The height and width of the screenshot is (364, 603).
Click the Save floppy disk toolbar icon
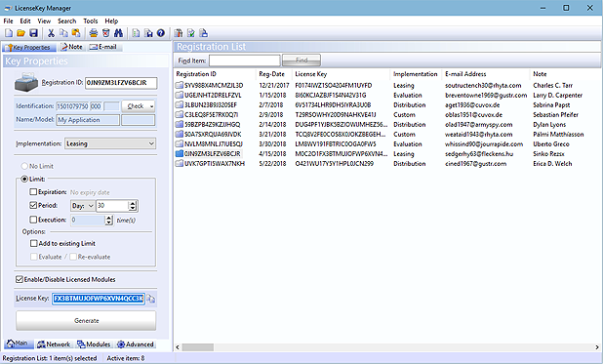[x=34, y=33]
